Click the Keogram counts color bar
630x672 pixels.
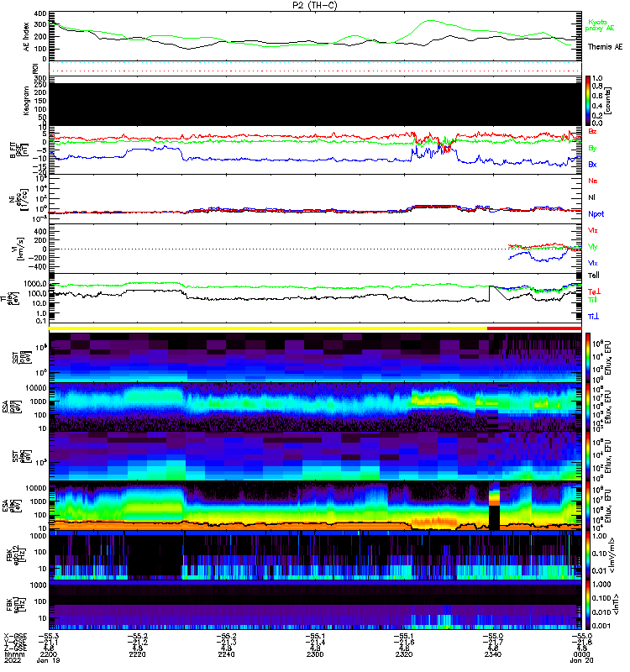(588, 101)
